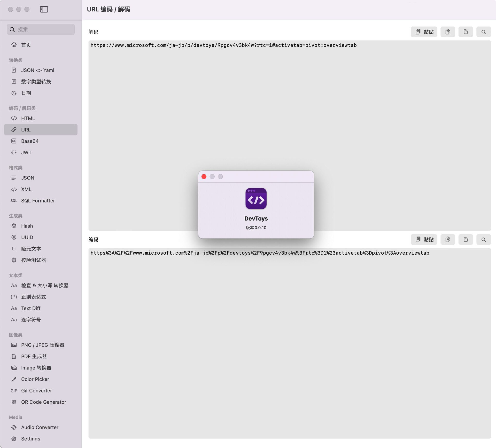Open 哑元文本 lorem ipsum generator
Screen dimensions: 496x448
click(x=41, y=249)
